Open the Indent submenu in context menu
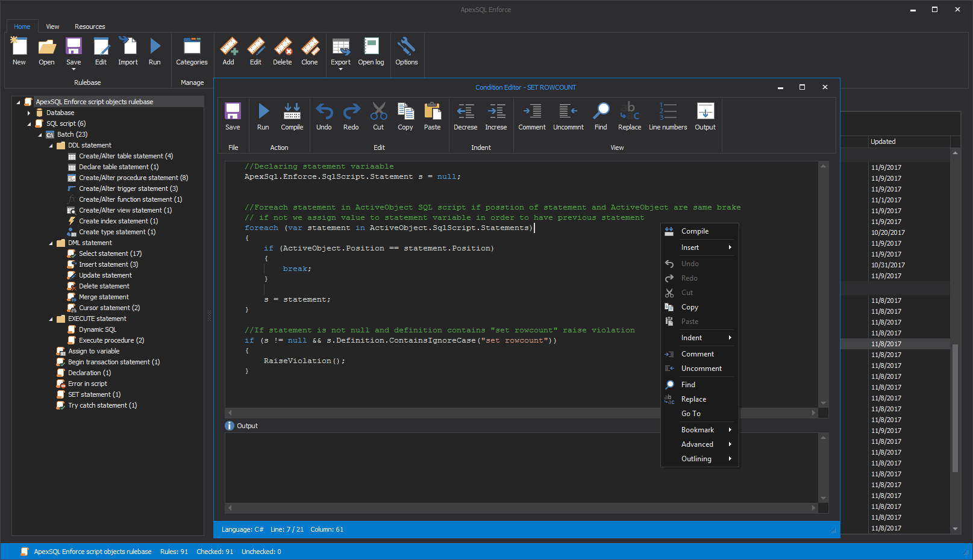973x560 pixels. coord(700,338)
